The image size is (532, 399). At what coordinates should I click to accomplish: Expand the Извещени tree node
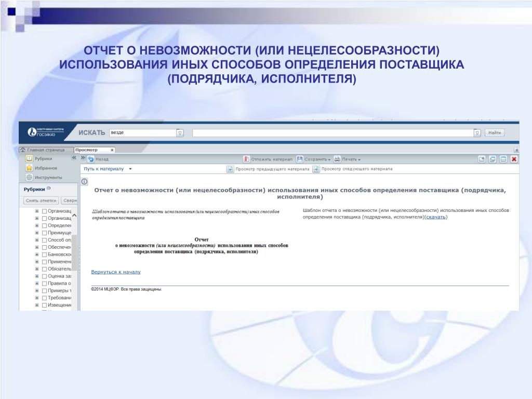tap(37, 305)
